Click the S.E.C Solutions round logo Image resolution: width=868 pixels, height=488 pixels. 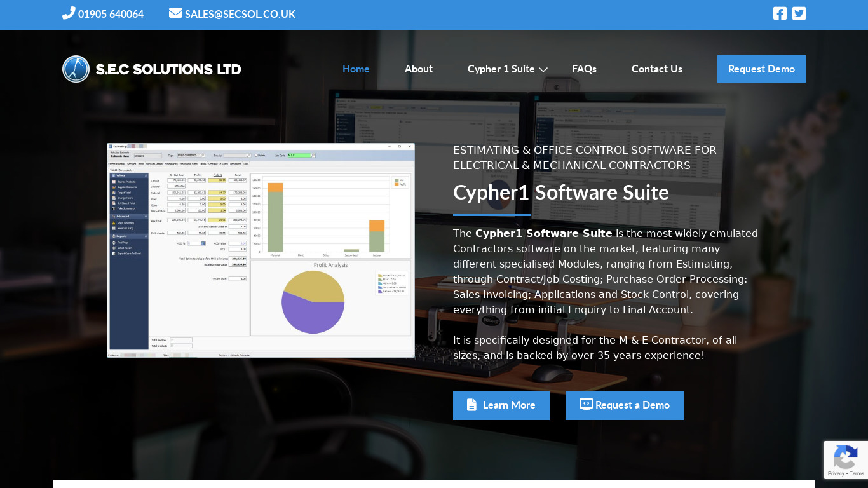pyautogui.click(x=76, y=69)
